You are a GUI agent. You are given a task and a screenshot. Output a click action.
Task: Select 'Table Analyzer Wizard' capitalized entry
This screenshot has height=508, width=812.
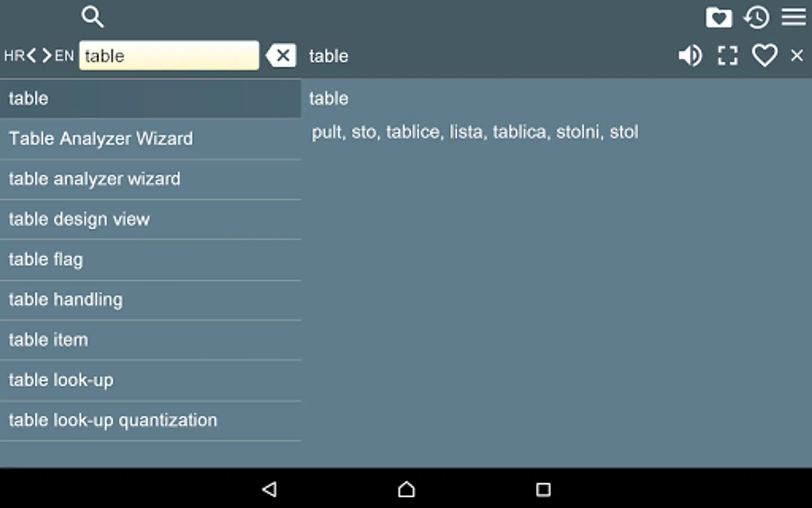(x=151, y=139)
